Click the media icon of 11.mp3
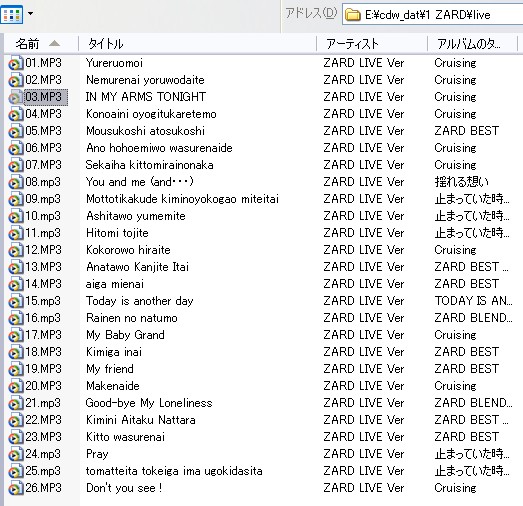 tap(15, 233)
